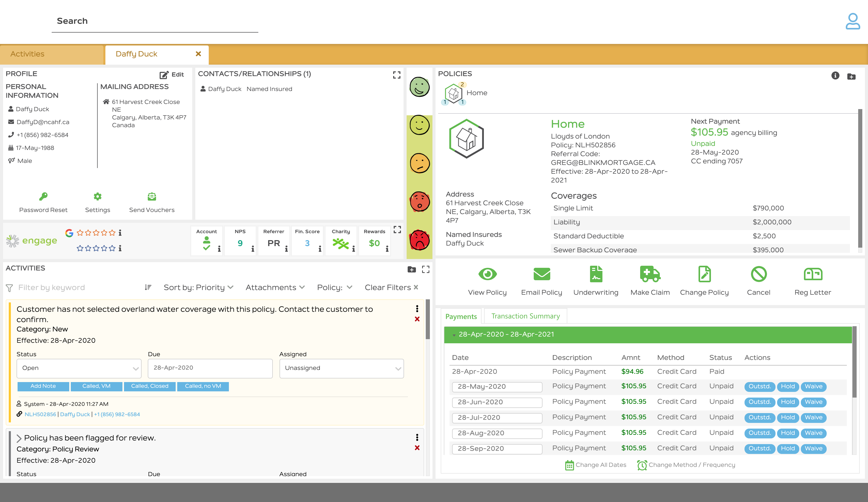Expand the Sort by Priority dropdown

pyautogui.click(x=198, y=287)
